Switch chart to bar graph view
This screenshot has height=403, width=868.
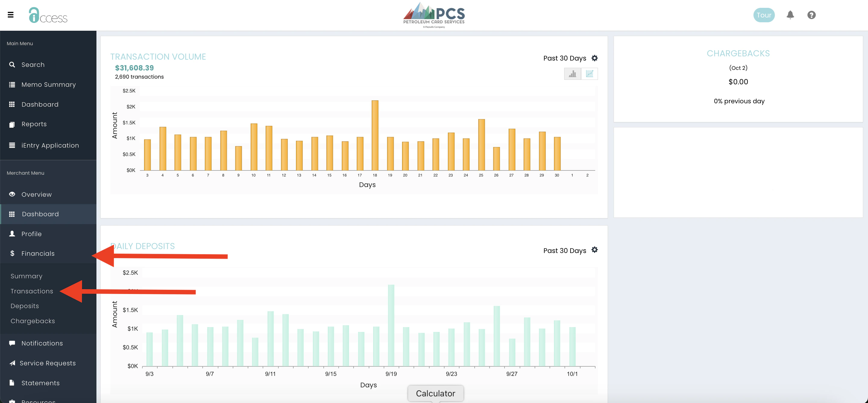click(x=573, y=74)
